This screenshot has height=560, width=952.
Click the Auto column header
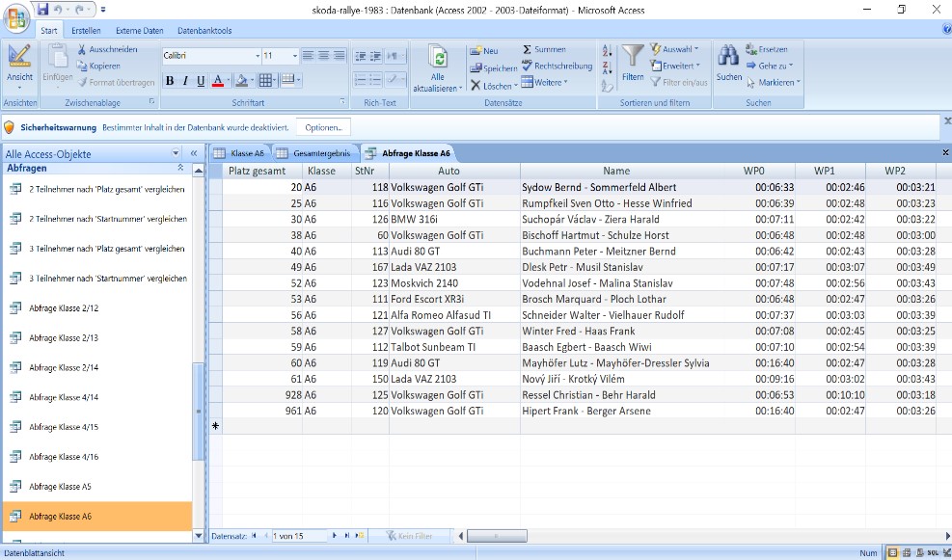coord(454,172)
